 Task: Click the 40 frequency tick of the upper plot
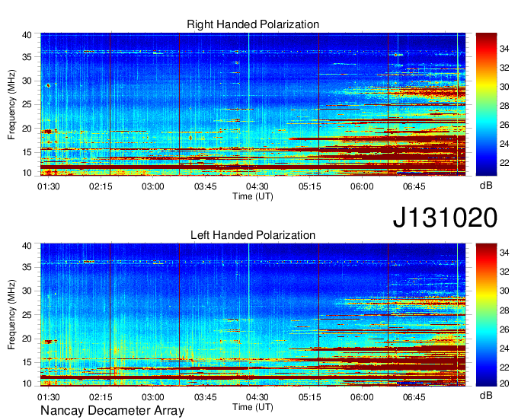[27, 35]
